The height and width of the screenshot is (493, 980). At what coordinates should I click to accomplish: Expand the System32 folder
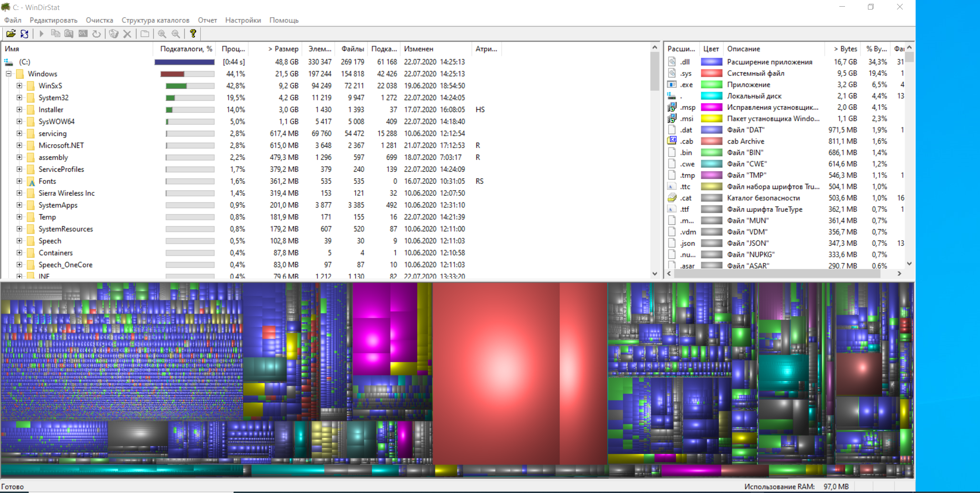pos(19,97)
